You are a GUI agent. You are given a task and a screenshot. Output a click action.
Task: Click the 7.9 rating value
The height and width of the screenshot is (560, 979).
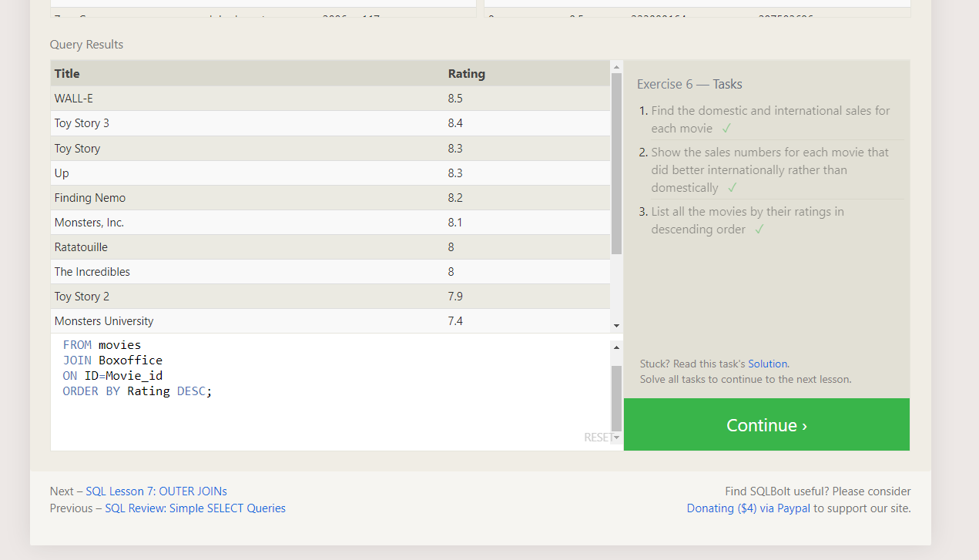(x=455, y=297)
